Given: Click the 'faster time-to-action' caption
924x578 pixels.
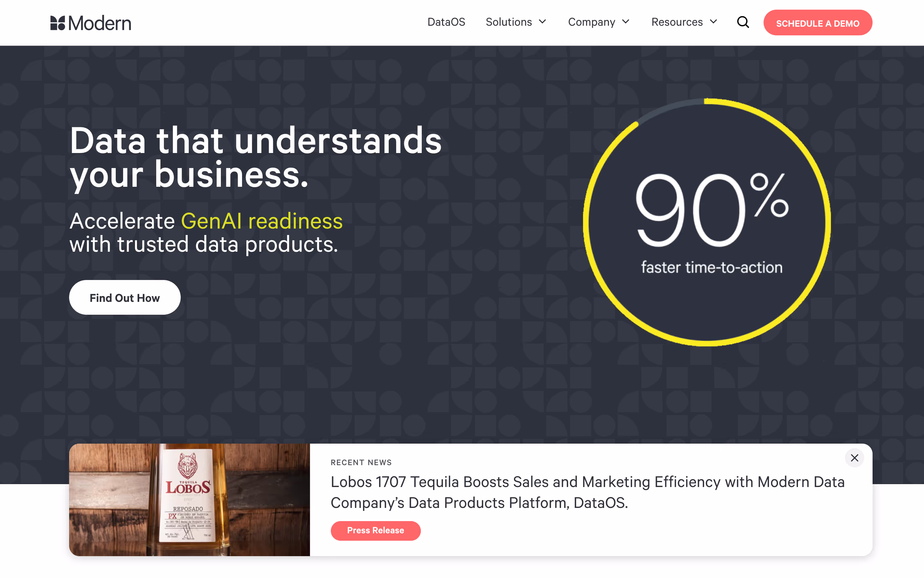Looking at the screenshot, I should click(x=712, y=267).
